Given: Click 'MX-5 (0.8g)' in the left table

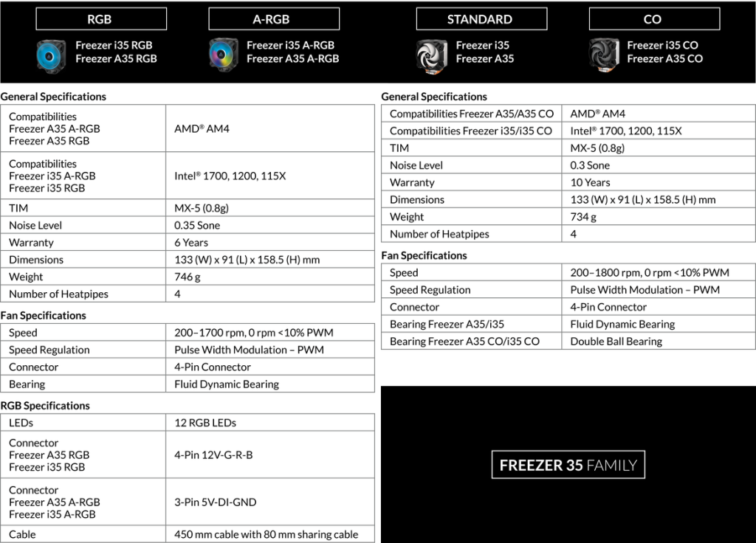Looking at the screenshot, I should click(x=202, y=208).
